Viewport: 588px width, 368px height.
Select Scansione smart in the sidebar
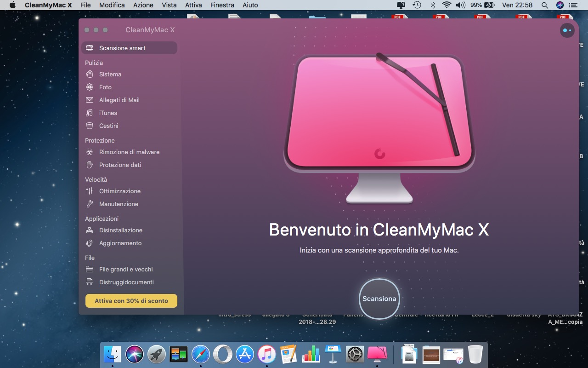coord(129,48)
